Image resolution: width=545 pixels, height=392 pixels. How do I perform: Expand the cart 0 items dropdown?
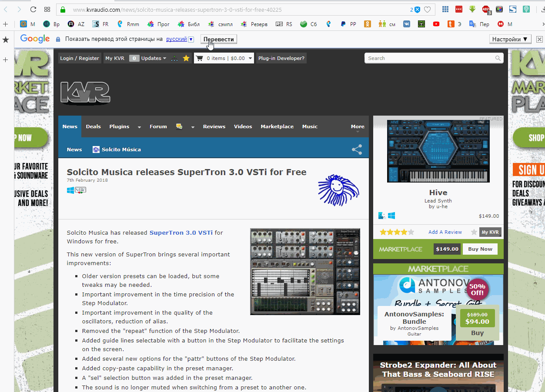(250, 58)
